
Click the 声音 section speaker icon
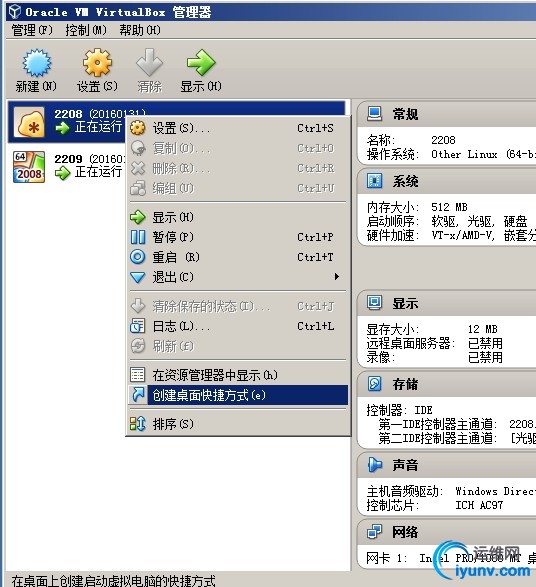(374, 465)
